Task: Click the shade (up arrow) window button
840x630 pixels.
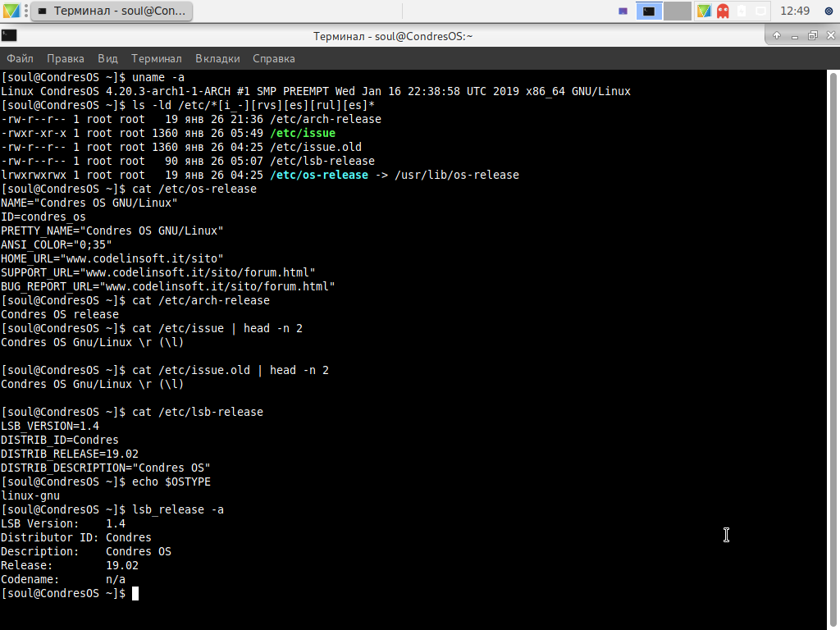Action: 777,35
